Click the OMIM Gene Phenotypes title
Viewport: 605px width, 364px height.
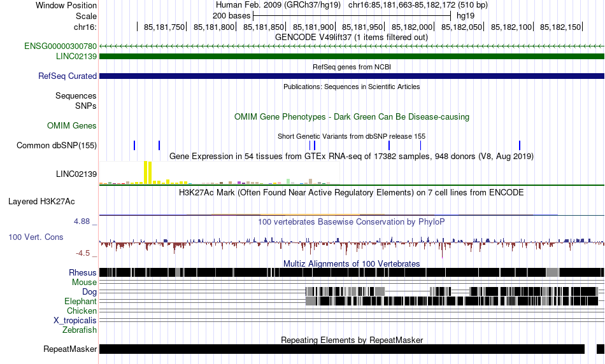pyautogui.click(x=352, y=117)
